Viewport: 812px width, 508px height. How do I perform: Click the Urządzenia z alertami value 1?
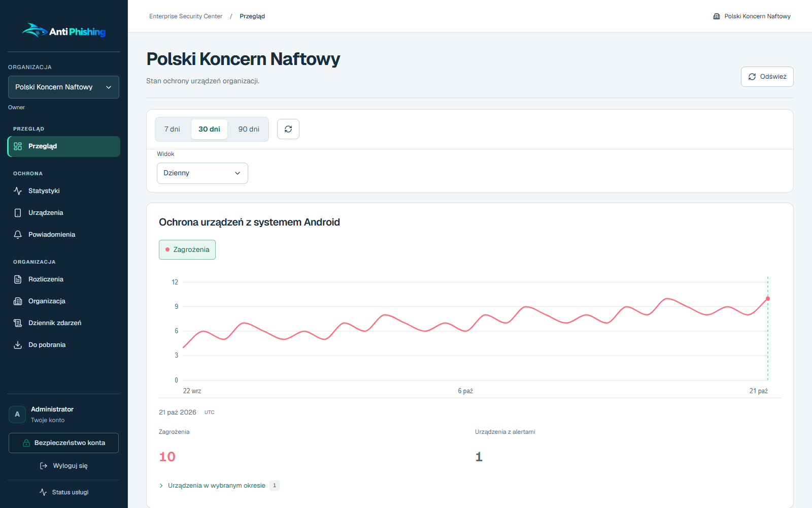point(479,457)
